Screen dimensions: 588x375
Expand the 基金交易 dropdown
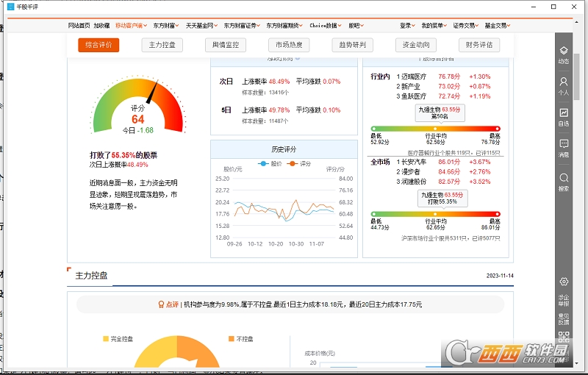pyautogui.click(x=498, y=26)
